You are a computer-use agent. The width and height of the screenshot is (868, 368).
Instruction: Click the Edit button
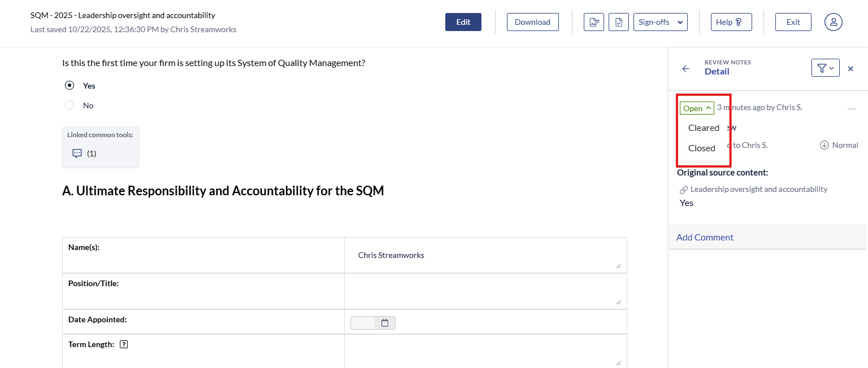coord(463,22)
